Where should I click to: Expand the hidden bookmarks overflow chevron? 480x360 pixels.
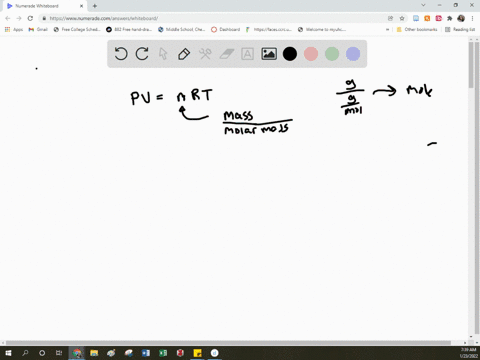coord(387,29)
